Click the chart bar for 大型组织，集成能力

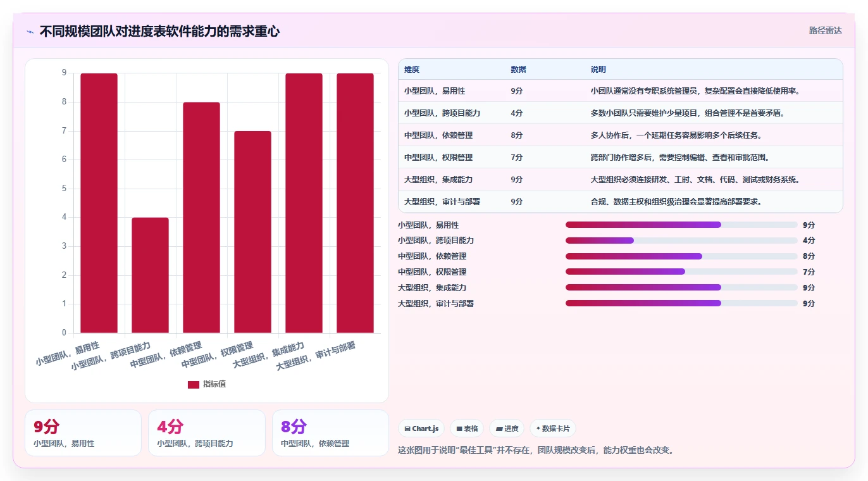click(x=304, y=203)
